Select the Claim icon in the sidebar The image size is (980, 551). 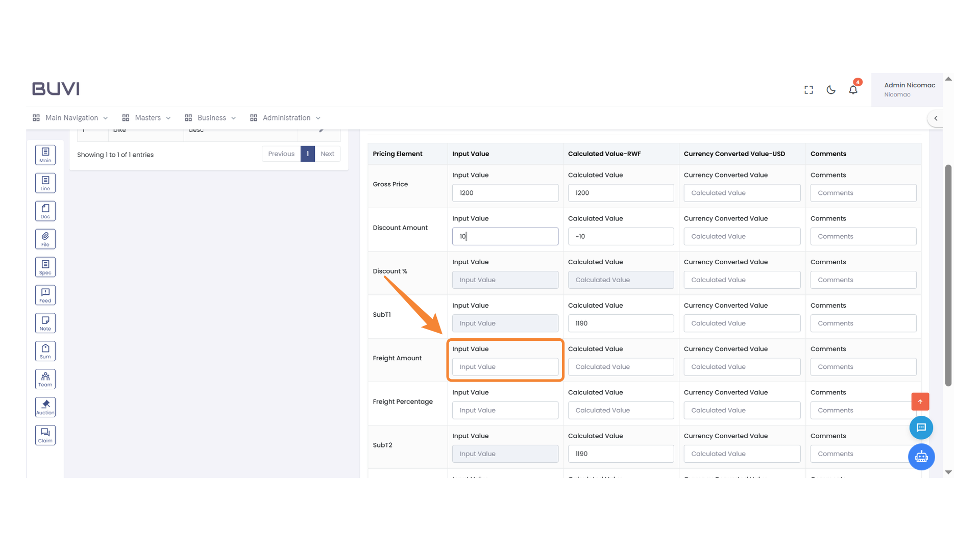coord(45,435)
